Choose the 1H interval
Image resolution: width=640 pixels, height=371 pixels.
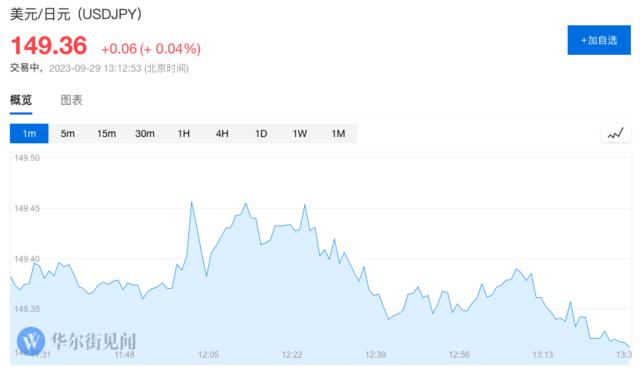[184, 133]
